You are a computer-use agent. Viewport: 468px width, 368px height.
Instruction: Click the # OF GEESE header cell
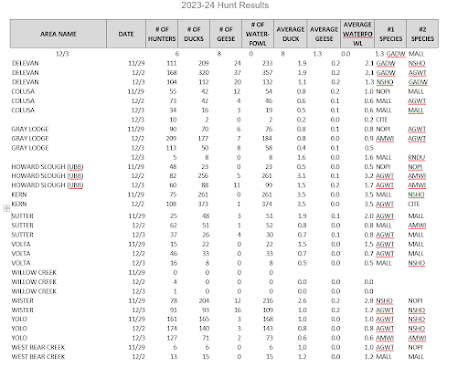coord(226,34)
